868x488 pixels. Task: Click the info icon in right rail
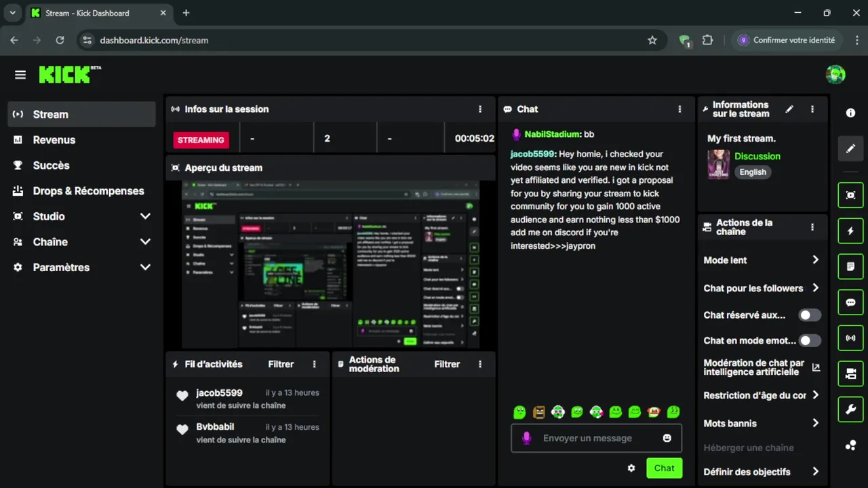tap(850, 113)
